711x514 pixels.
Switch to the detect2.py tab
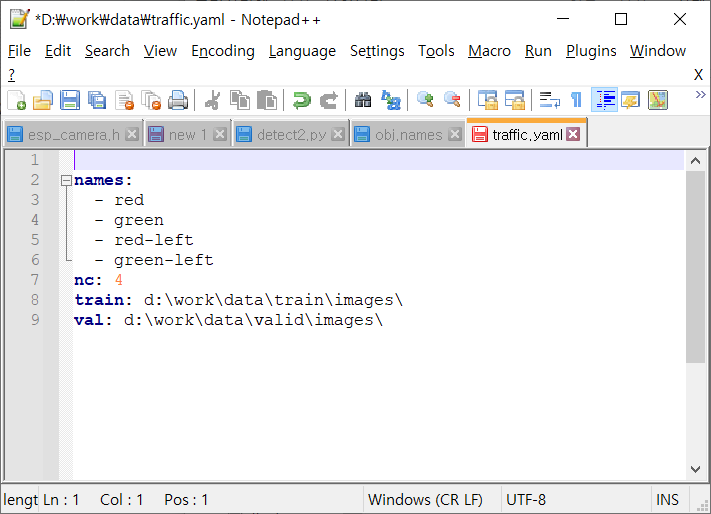(291, 135)
